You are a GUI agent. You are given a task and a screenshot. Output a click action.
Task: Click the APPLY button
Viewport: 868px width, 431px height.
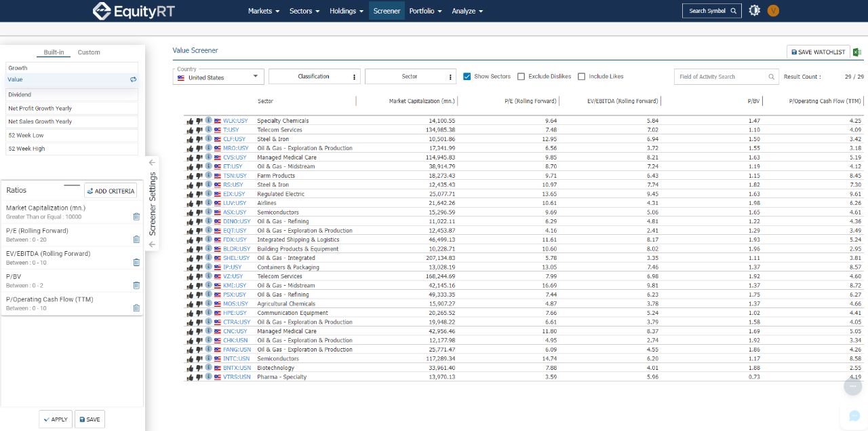(55, 419)
